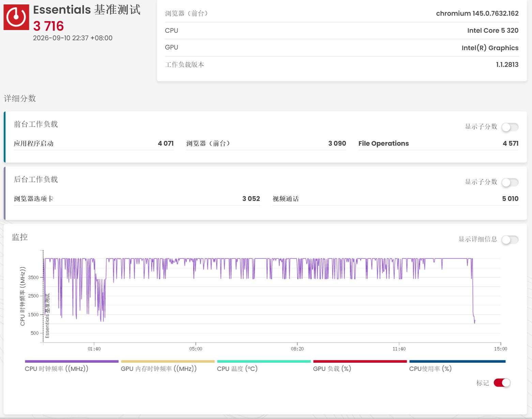This screenshot has height=419, width=532.
Task: Click the timestamp 2026-09-10 22:37 +08:00
Action: [x=73, y=38]
